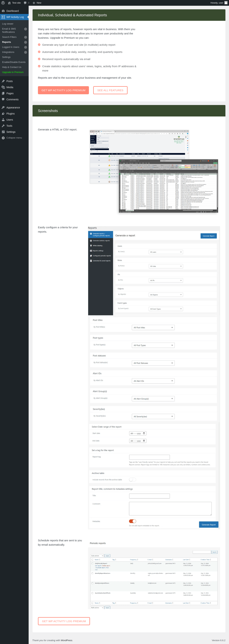Click the plus icon beside Integrations
The image size is (229, 644).
25,52
